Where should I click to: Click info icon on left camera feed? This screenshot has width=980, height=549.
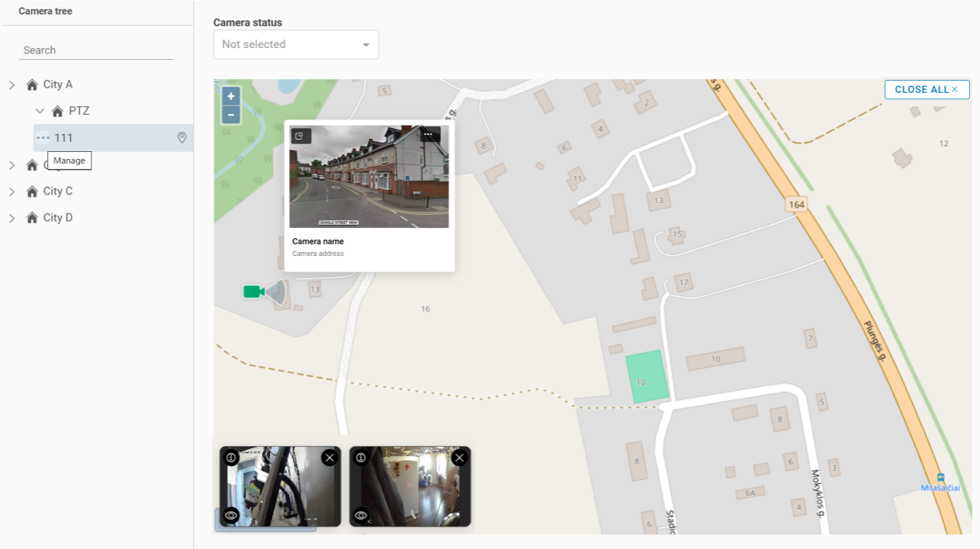pos(231,457)
